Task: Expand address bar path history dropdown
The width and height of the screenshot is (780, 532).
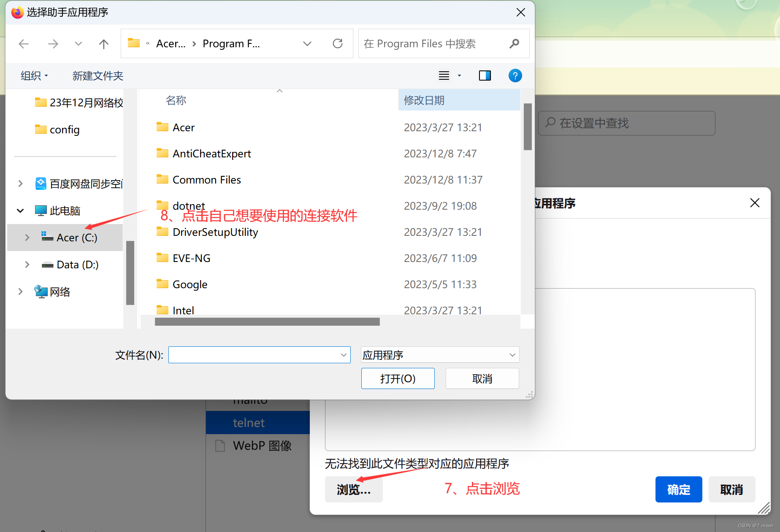Action: point(307,44)
